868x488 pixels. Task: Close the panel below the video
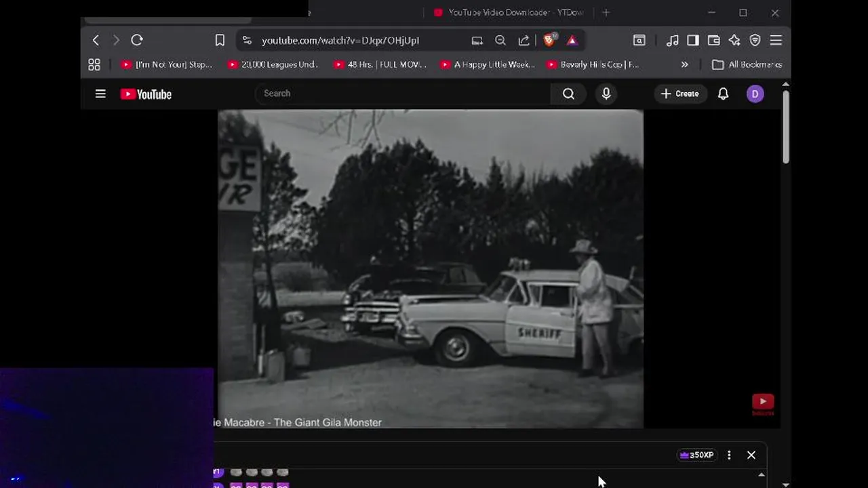pos(751,455)
